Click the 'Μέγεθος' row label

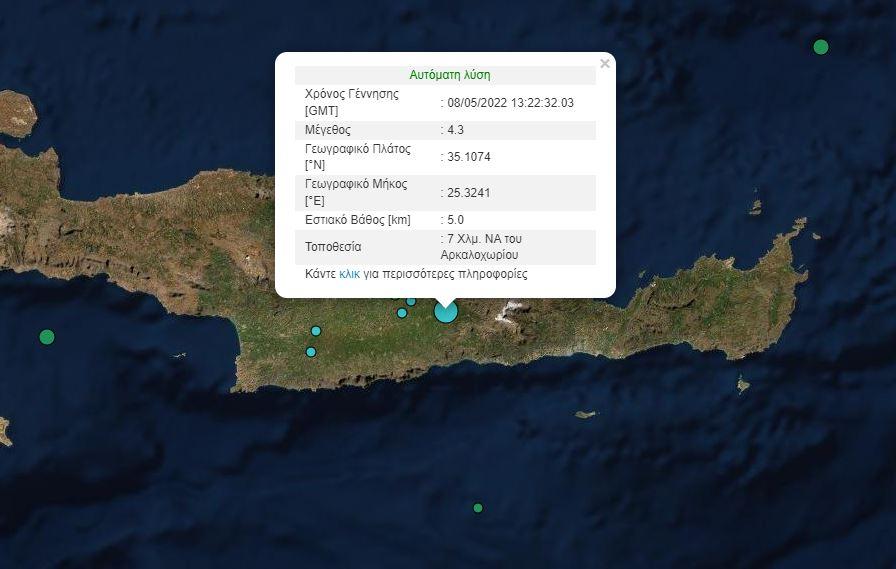pos(328,130)
